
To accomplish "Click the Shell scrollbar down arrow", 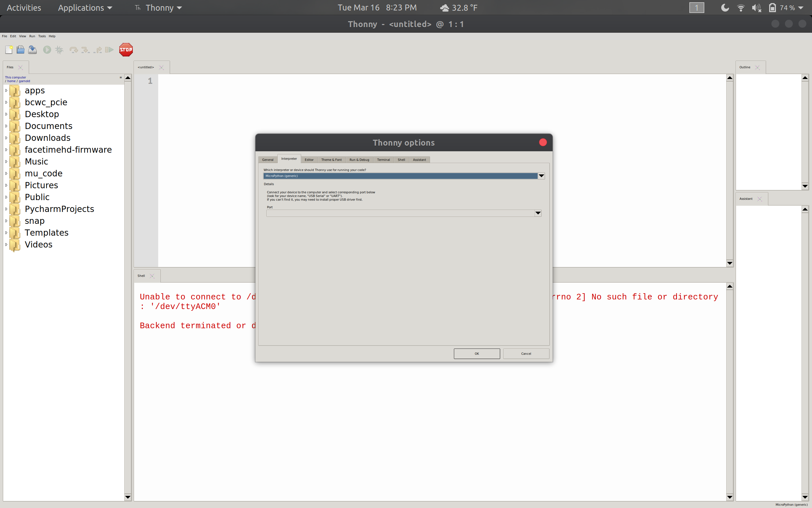I will [729, 497].
